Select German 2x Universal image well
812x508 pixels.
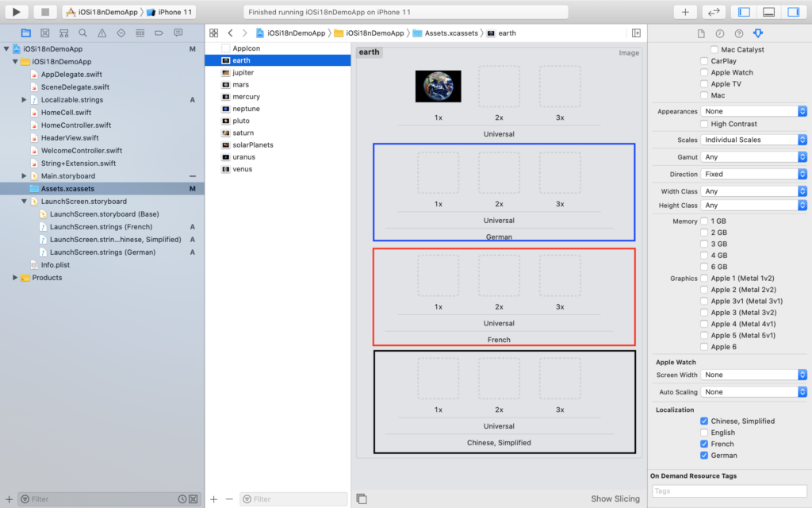coord(499,172)
